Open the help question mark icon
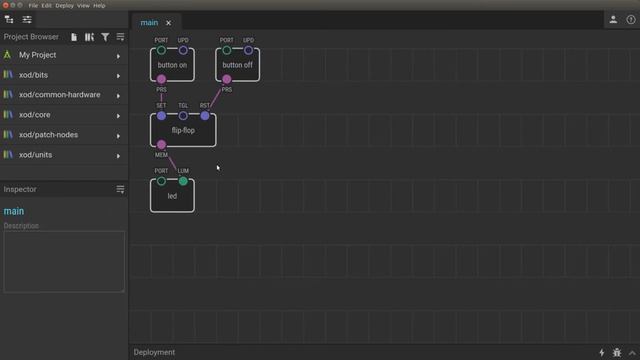 coord(631,20)
